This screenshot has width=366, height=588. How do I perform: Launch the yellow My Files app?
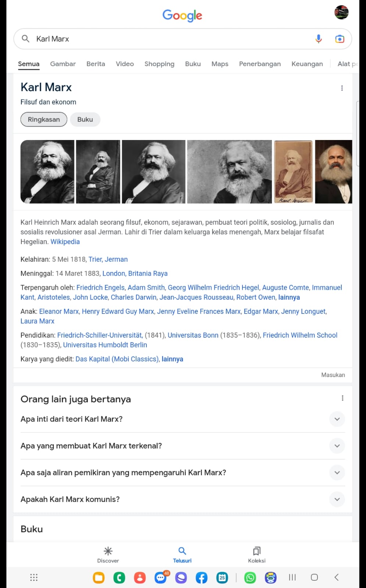pyautogui.click(x=99, y=578)
